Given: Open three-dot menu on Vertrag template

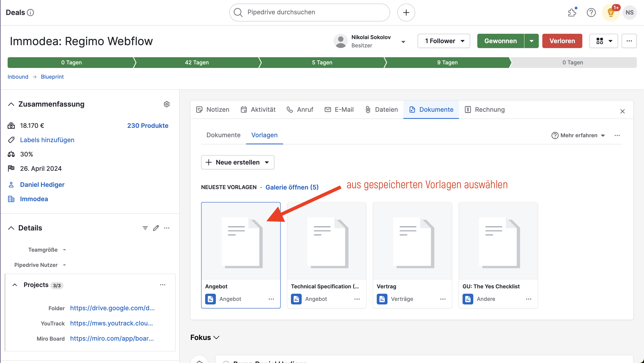Looking at the screenshot, I should 443,299.
